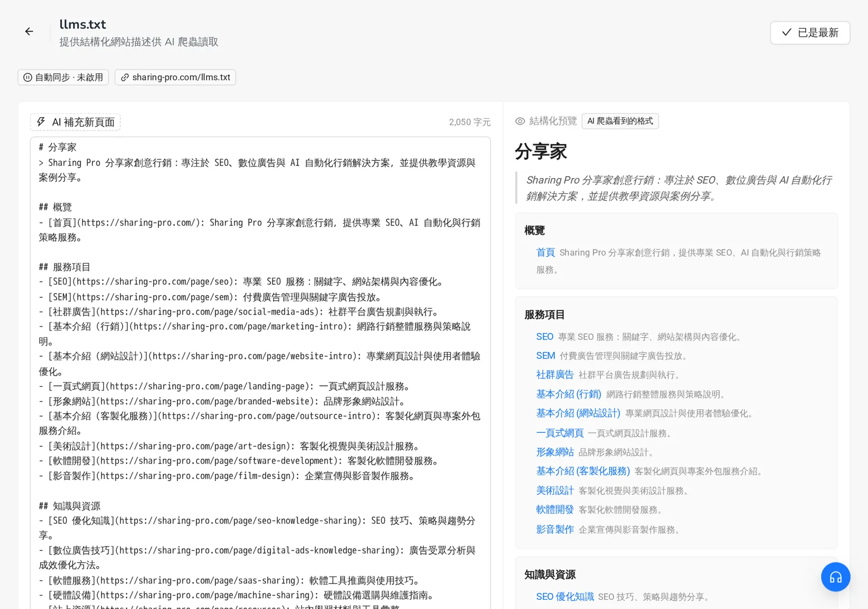
Task: Click the pause icon in the sync chip
Action: click(28, 78)
